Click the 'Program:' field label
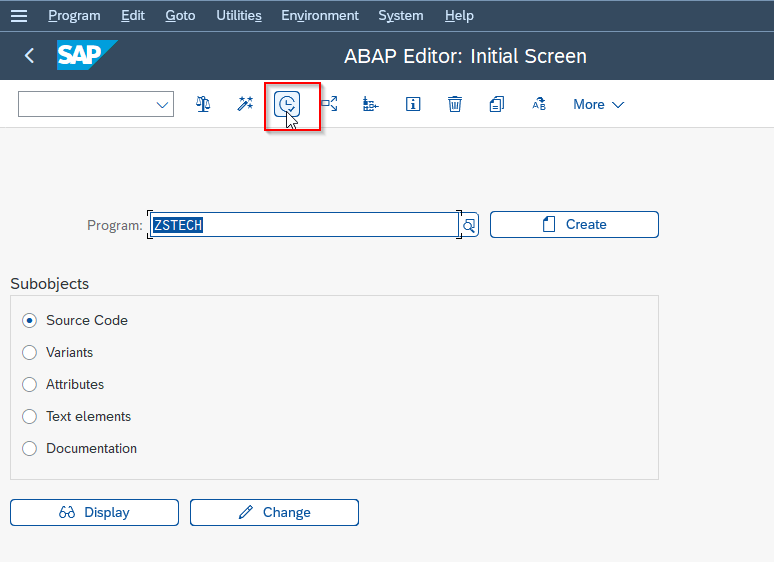The width and height of the screenshot is (774, 562). 115,225
